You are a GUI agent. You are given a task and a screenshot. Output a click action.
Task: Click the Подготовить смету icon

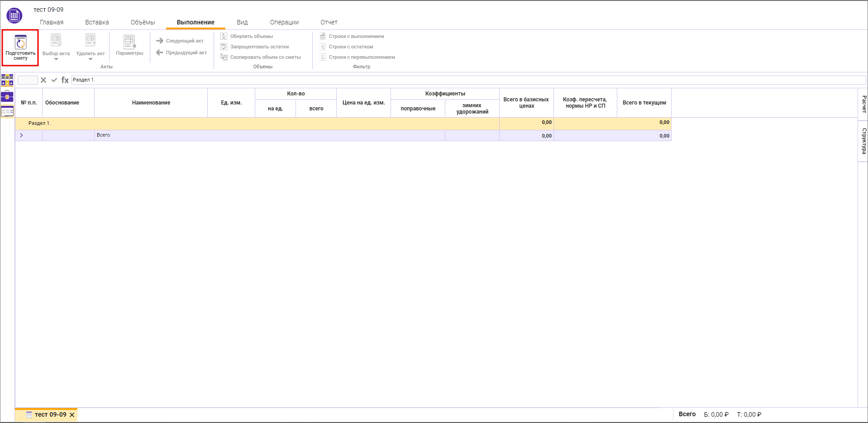coord(20,43)
